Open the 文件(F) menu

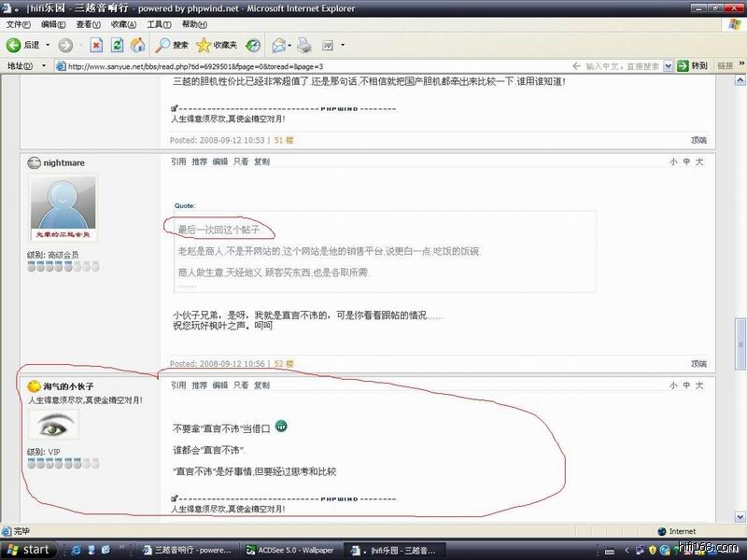19,24
